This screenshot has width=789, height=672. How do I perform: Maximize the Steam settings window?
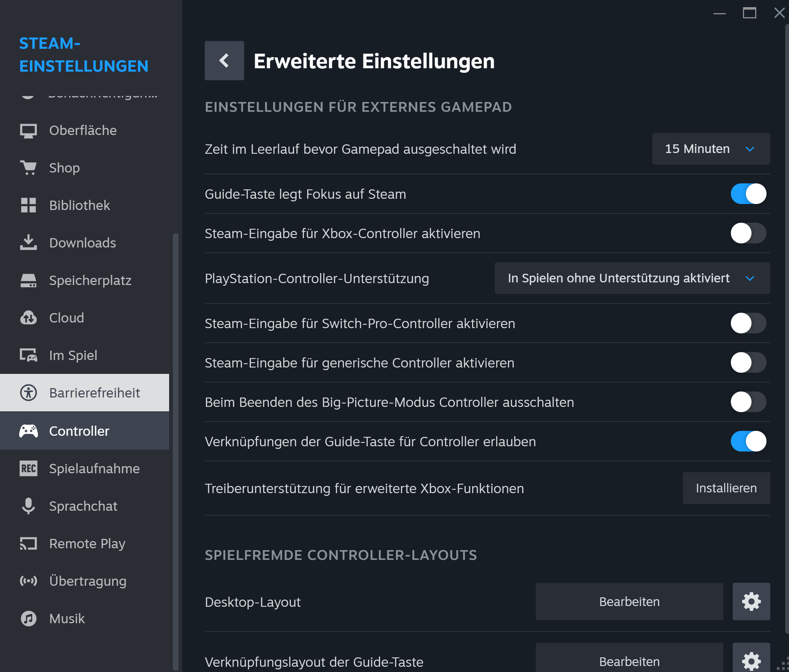749,13
